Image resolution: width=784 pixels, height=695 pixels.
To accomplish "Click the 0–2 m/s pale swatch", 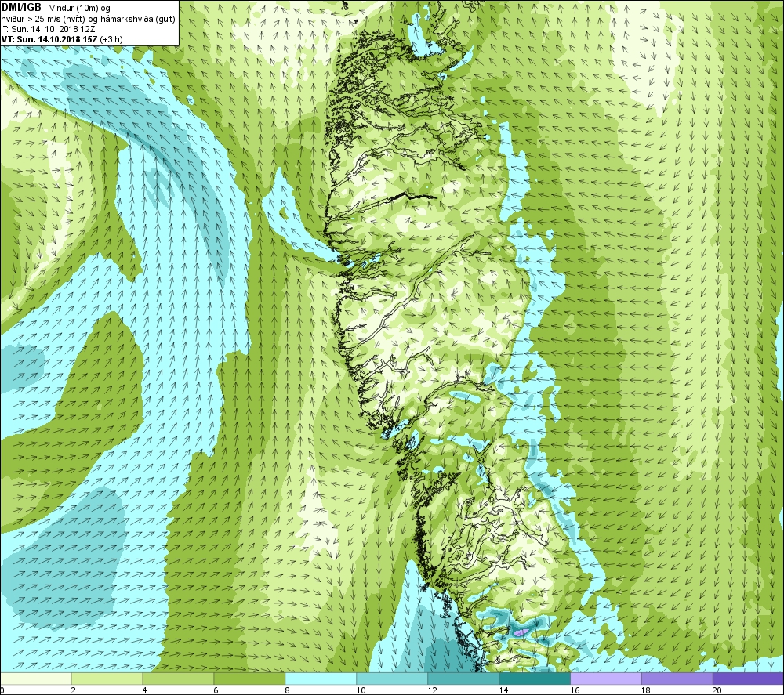I will [35, 679].
